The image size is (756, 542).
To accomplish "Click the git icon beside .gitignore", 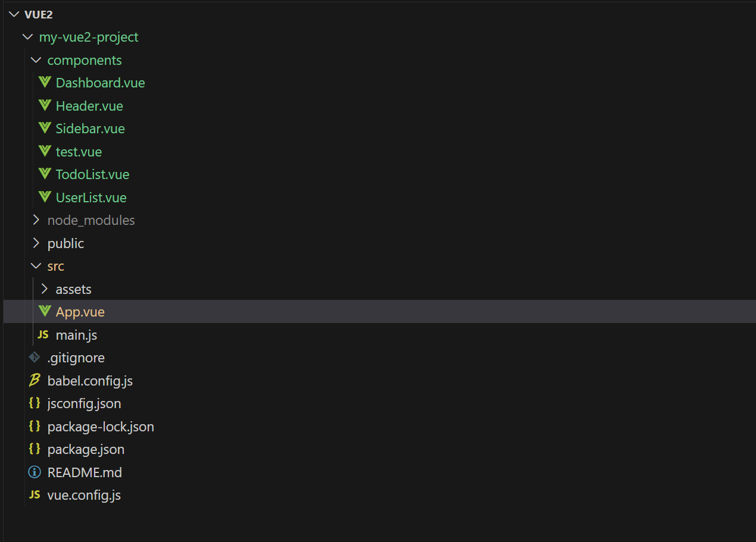I will pos(35,358).
